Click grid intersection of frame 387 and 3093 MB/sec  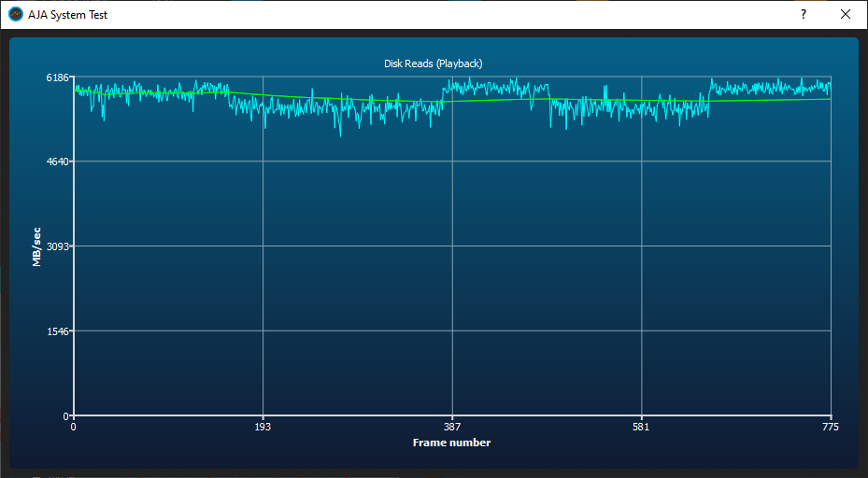click(452, 246)
